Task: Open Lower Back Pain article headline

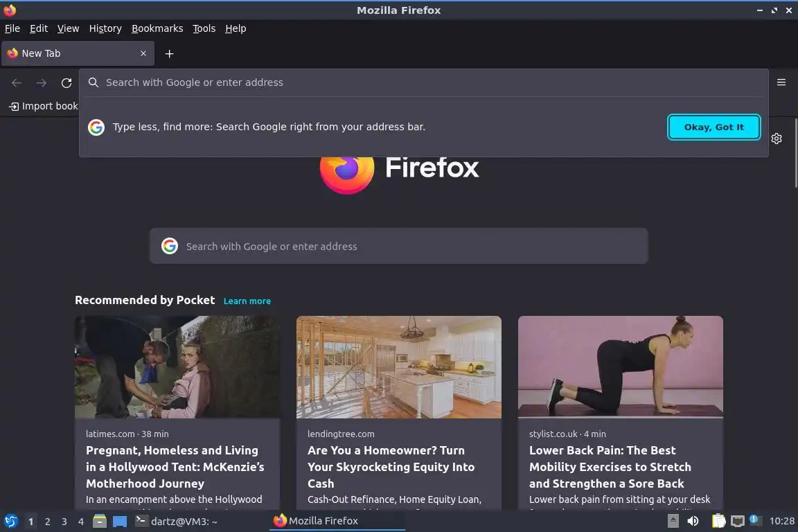Action: (610, 467)
